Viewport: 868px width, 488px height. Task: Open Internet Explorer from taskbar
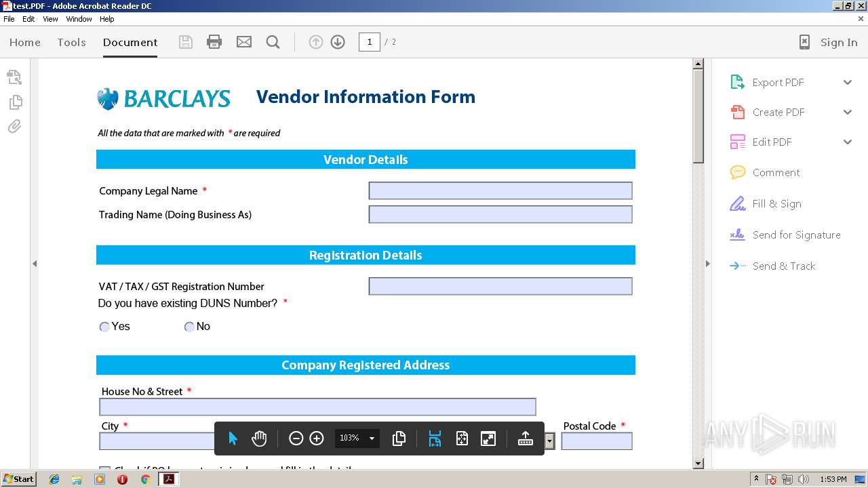[x=54, y=479]
